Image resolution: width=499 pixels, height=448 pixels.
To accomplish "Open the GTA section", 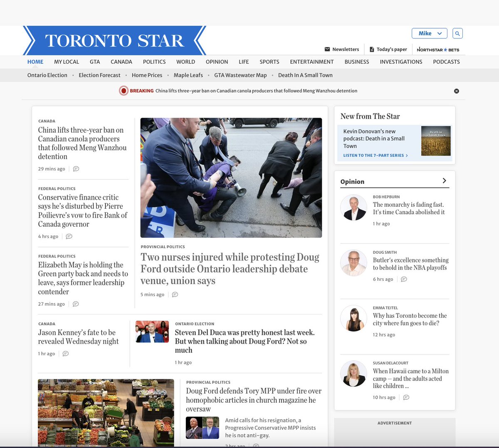I will (x=95, y=62).
